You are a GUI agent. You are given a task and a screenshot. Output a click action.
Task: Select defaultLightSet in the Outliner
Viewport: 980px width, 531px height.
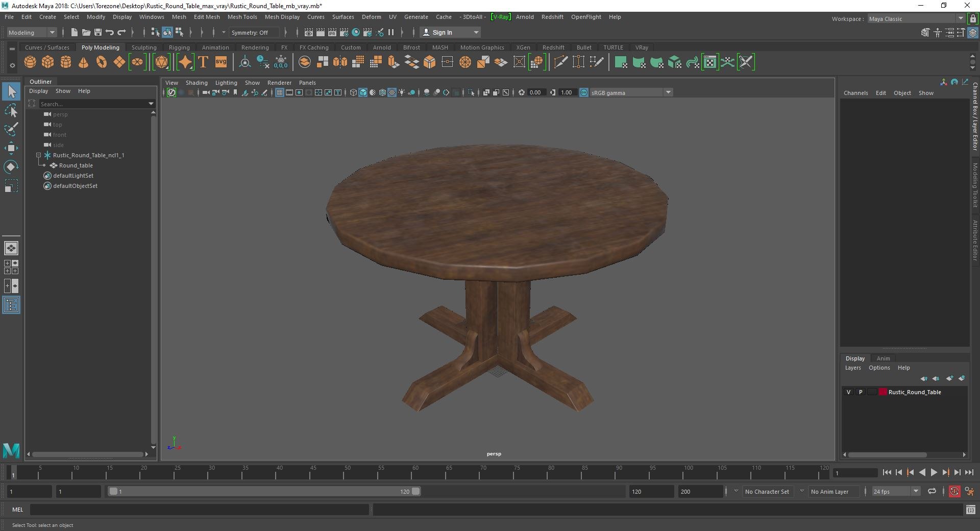click(73, 176)
